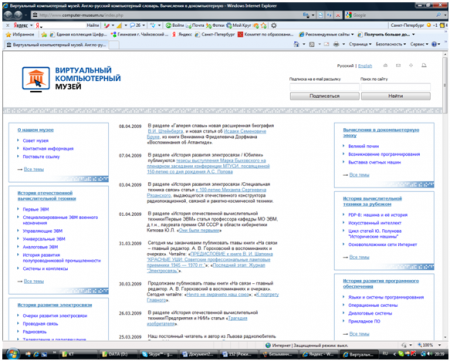The height and width of the screenshot is (361, 450).
Task: Open Гимназия г. Чайковский favorite
Action: pos(138,34)
